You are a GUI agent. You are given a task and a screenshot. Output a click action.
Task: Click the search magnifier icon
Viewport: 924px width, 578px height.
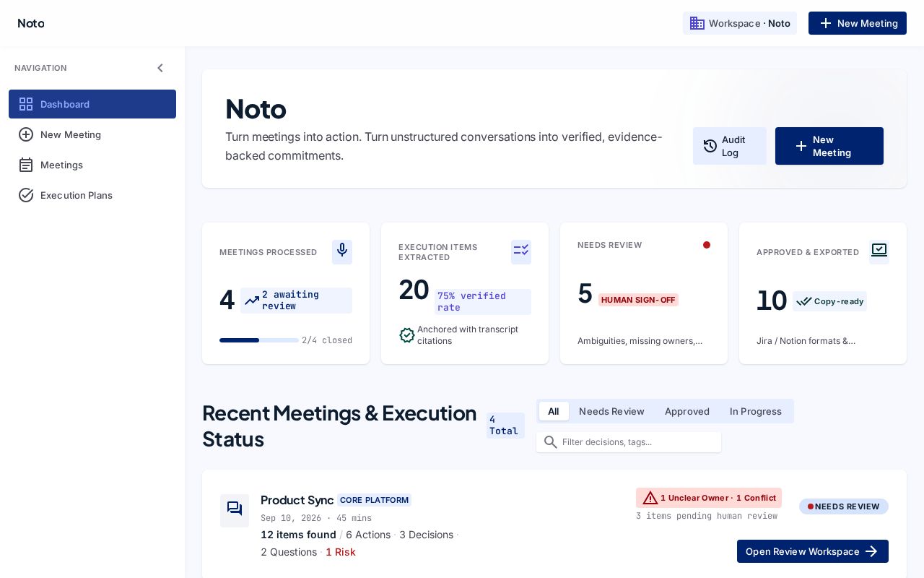551,442
